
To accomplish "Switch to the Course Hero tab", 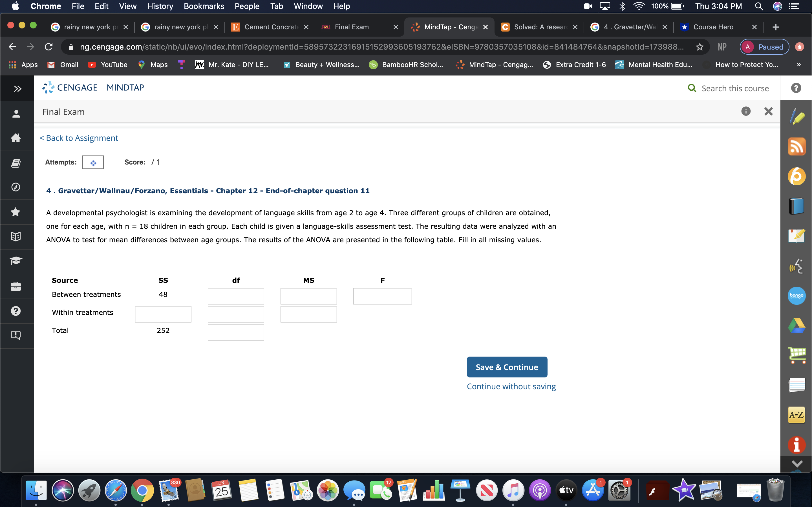I will [x=713, y=27].
